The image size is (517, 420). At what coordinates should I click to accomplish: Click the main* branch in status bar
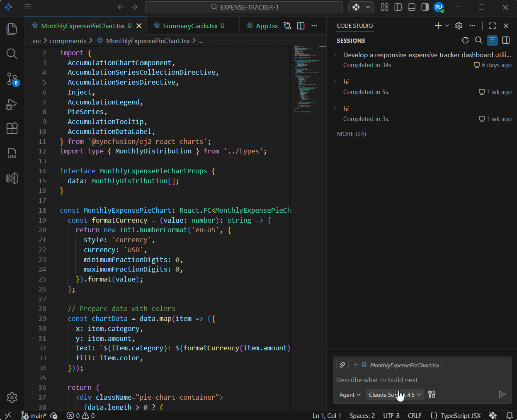click(x=34, y=415)
